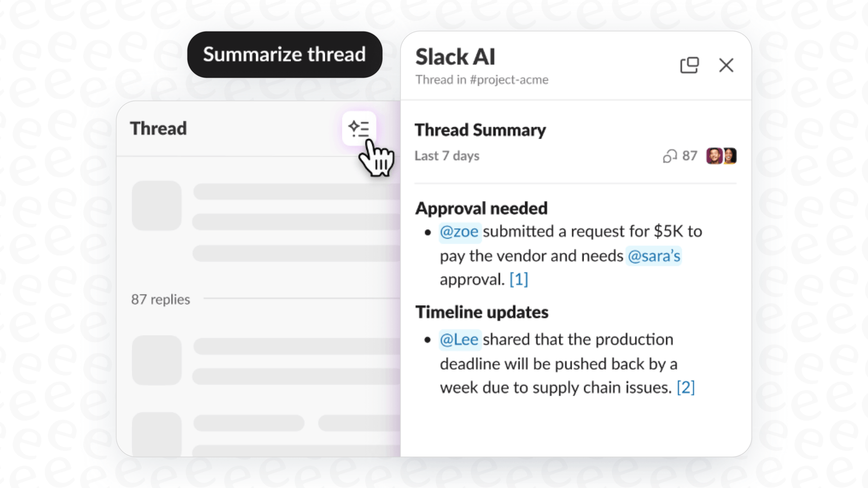Click the Approval needed section heading
Viewport: 868px width, 488px height.
pyautogui.click(x=481, y=208)
